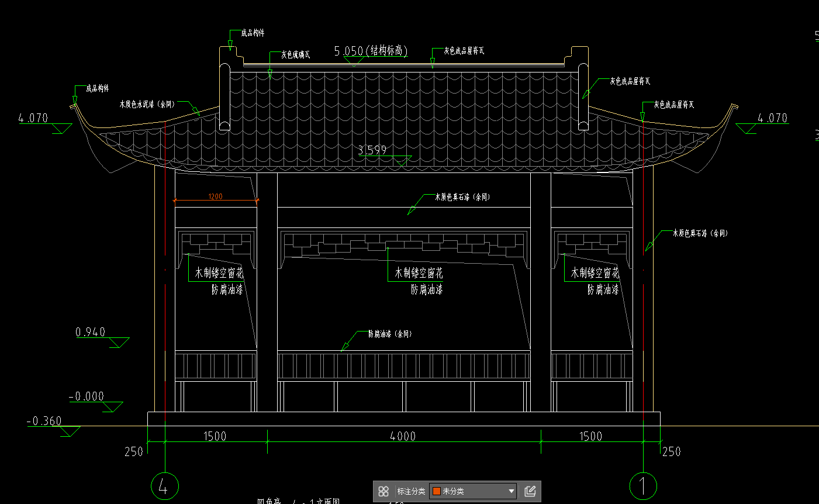Click the orange color swatch beside 未分类

click(436, 491)
